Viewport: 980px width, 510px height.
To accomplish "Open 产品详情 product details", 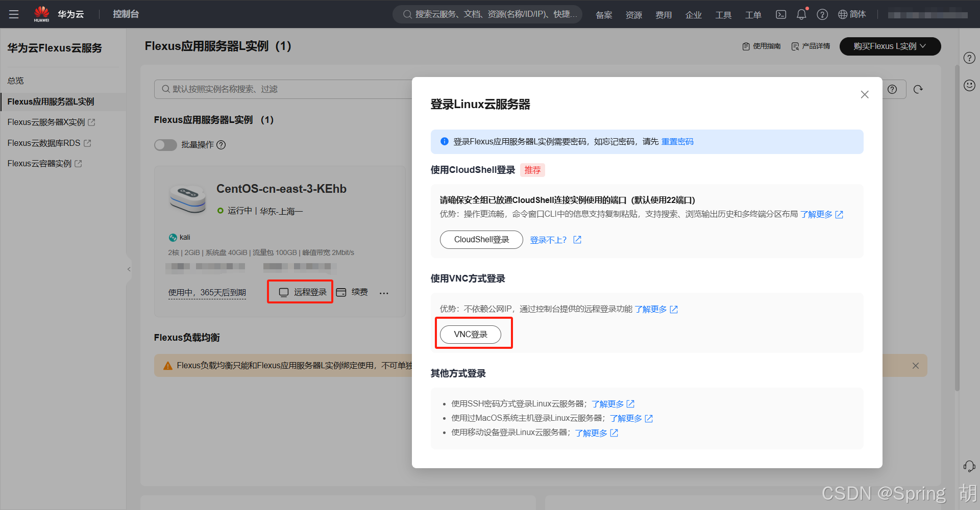I will tap(811, 46).
